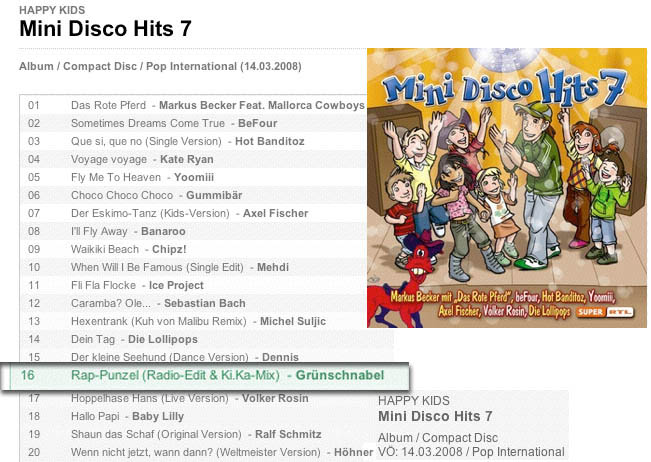Click the Mini Disco Hits 7 album cover
This screenshot has height=462, width=651.
pos(507,186)
